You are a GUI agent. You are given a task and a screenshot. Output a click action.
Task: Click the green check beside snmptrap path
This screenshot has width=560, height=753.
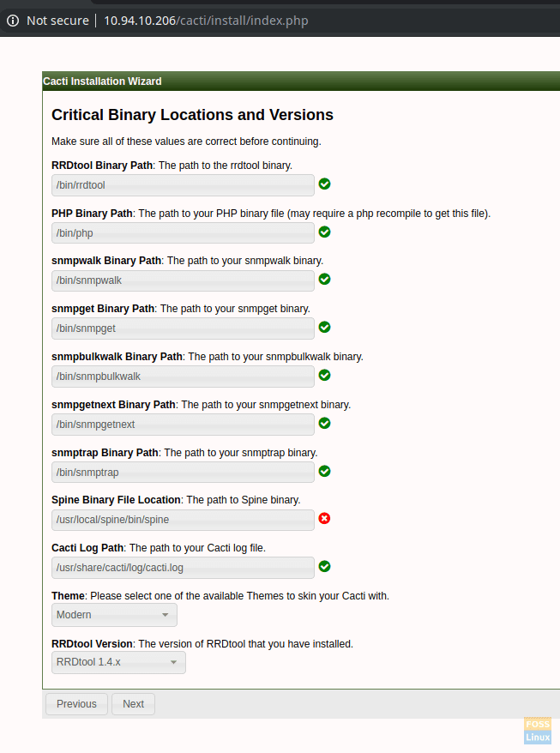coord(325,471)
